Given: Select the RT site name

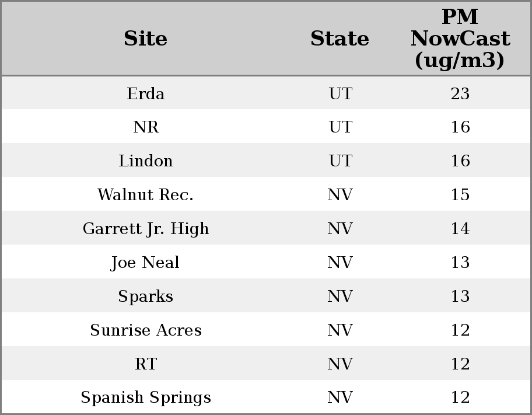Looking at the screenshot, I should [x=146, y=364].
